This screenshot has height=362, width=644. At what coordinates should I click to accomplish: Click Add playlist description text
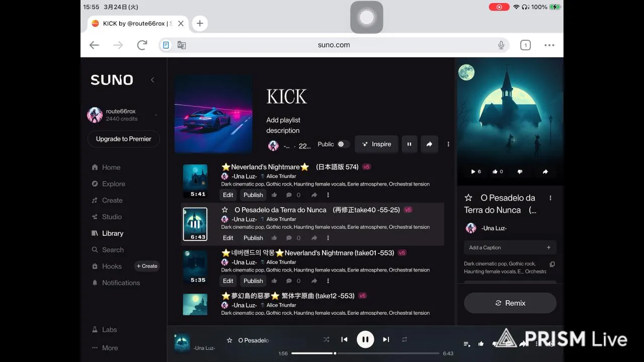[283, 125]
